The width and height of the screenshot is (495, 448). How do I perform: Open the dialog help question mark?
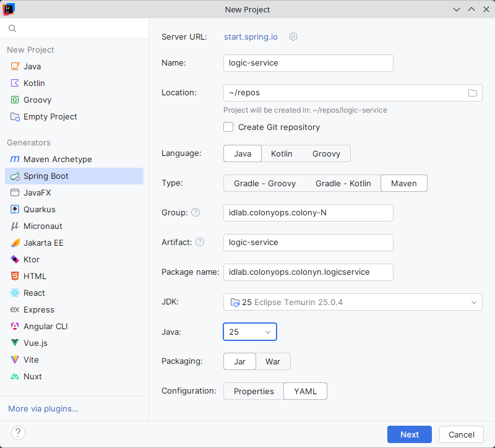coord(18,433)
